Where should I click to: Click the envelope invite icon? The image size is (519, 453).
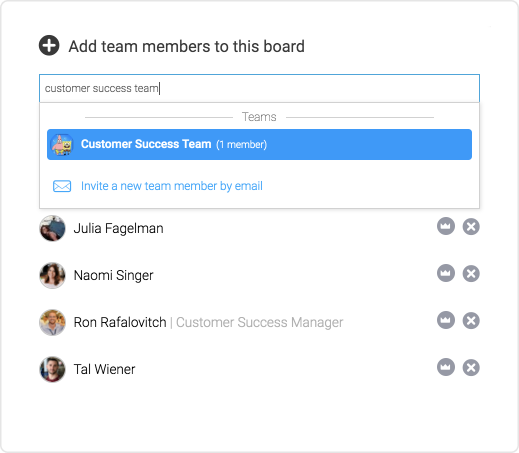(x=62, y=186)
